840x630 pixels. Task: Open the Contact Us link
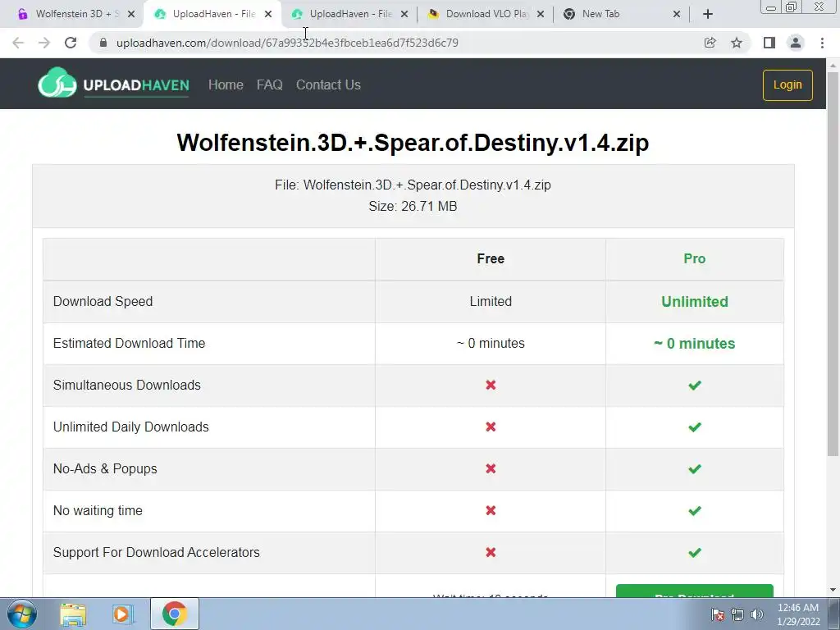[x=328, y=84]
